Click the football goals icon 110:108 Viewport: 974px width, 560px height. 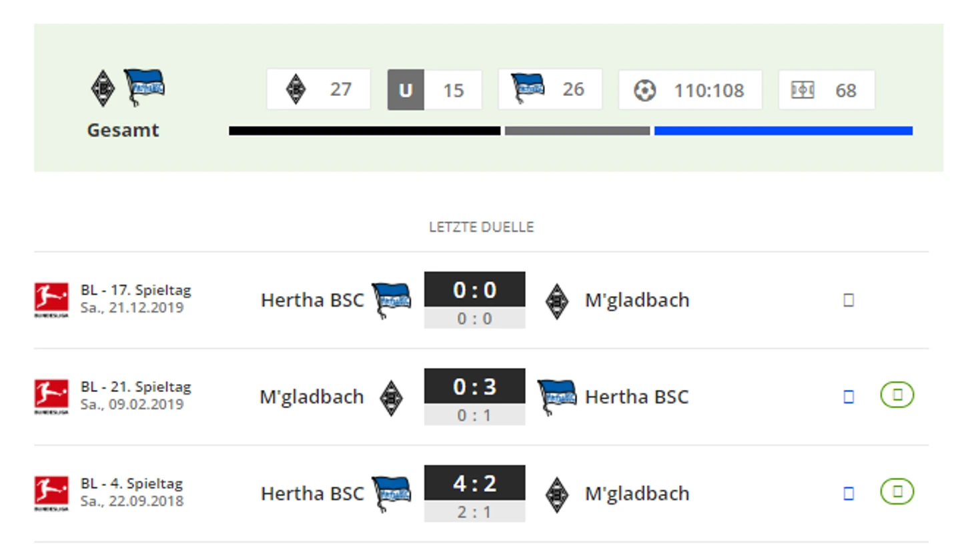[644, 90]
